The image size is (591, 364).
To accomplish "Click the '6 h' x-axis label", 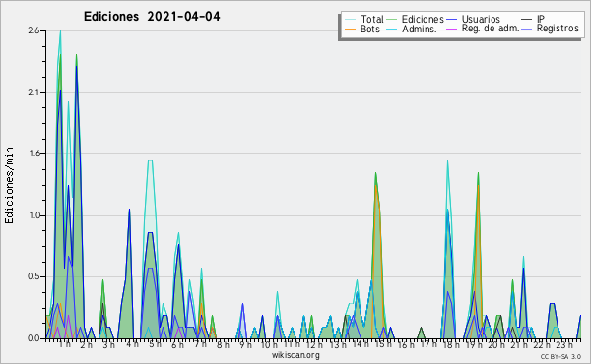I will [x=177, y=344].
